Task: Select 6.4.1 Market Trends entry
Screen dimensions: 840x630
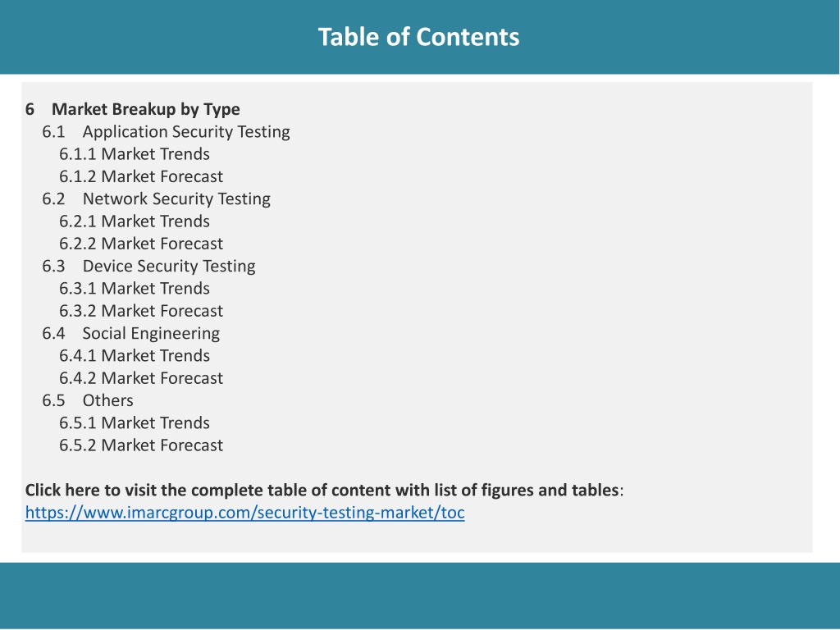Action: click(135, 356)
